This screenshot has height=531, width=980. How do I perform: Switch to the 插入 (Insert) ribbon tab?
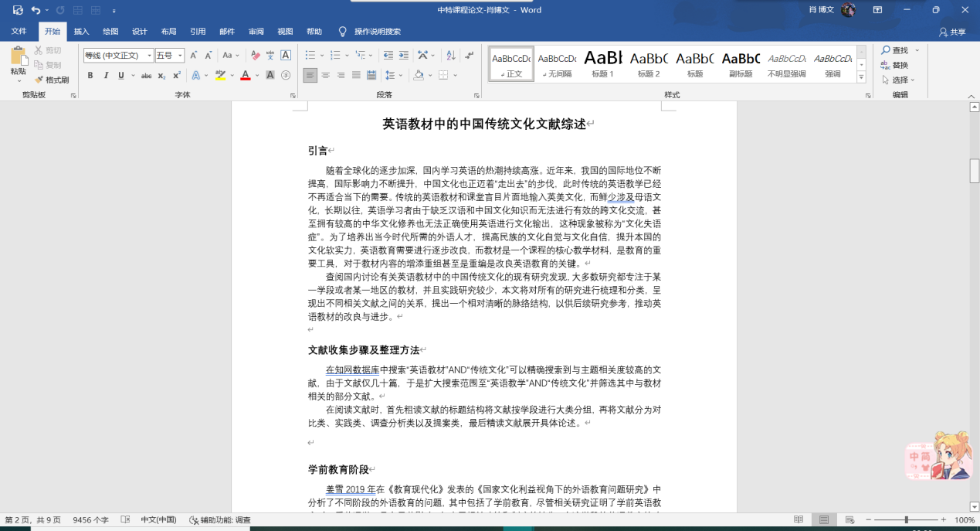tap(81, 32)
